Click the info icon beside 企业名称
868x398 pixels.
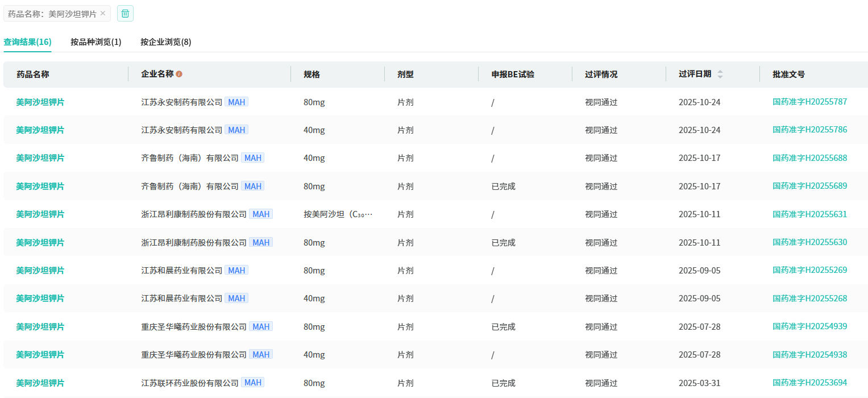point(179,74)
